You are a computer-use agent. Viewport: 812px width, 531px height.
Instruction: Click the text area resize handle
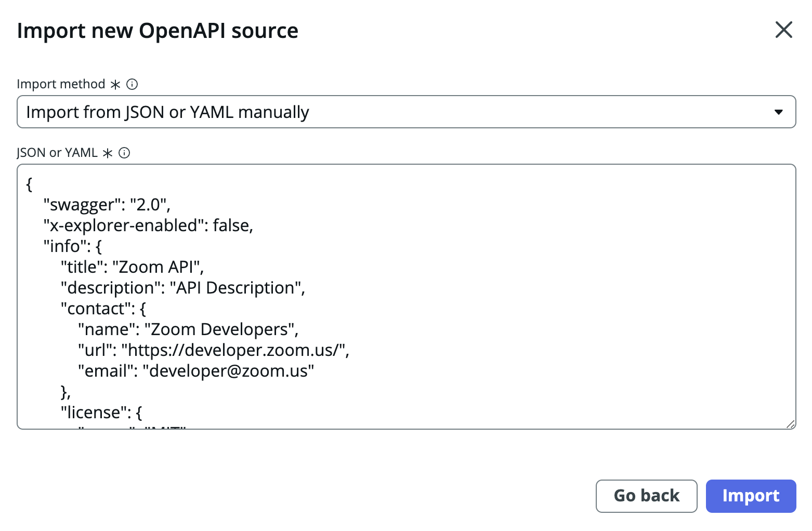pyautogui.click(x=790, y=424)
